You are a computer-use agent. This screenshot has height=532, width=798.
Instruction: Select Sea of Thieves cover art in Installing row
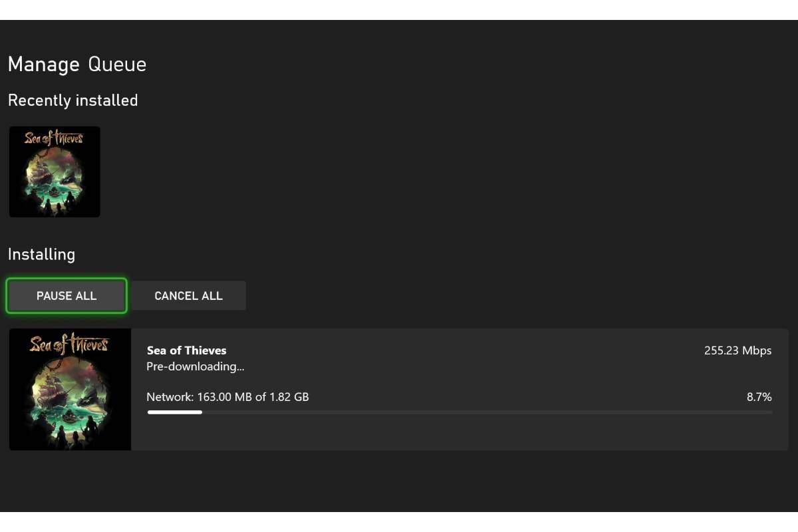pyautogui.click(x=70, y=389)
